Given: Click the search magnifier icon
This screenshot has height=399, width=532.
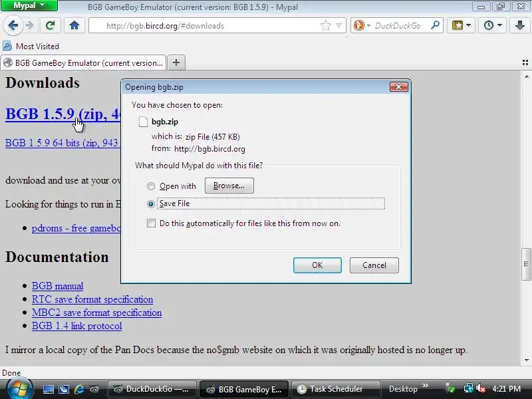Looking at the screenshot, I should [435, 25].
